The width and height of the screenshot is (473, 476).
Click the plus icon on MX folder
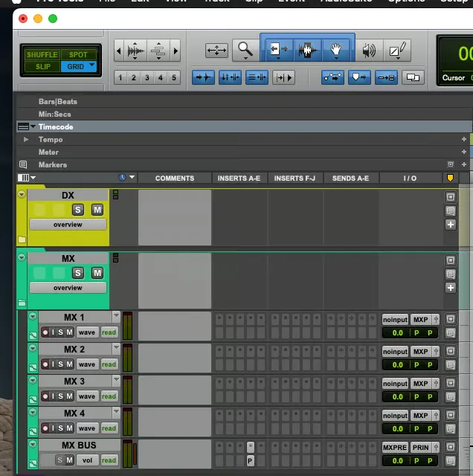point(451,288)
